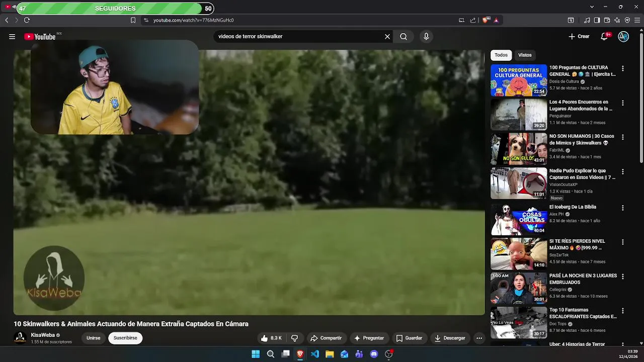Image resolution: width=644 pixels, height=362 pixels.
Task: Open options for Nadie Pudo Explicar video
Action: tap(623, 171)
